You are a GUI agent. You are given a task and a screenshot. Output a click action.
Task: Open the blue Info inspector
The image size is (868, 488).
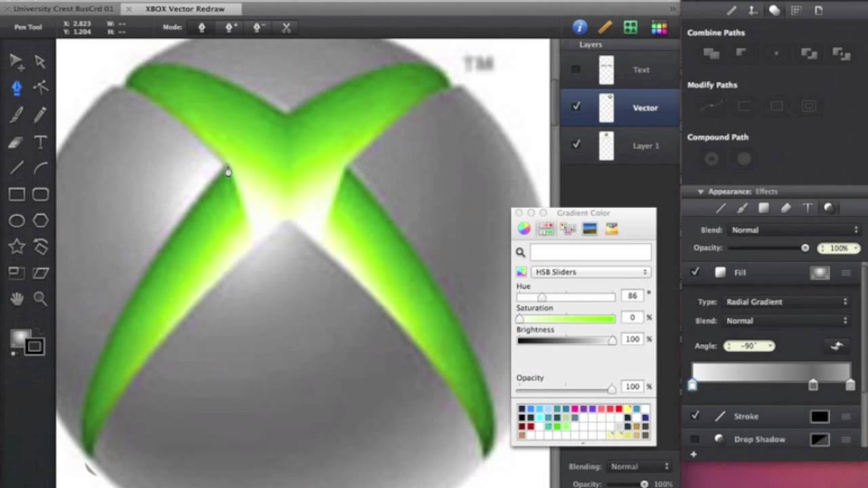(579, 27)
